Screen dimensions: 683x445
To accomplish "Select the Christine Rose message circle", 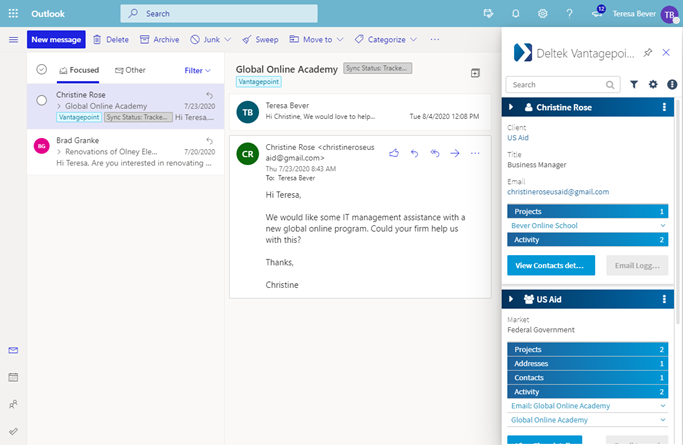I will point(41,100).
